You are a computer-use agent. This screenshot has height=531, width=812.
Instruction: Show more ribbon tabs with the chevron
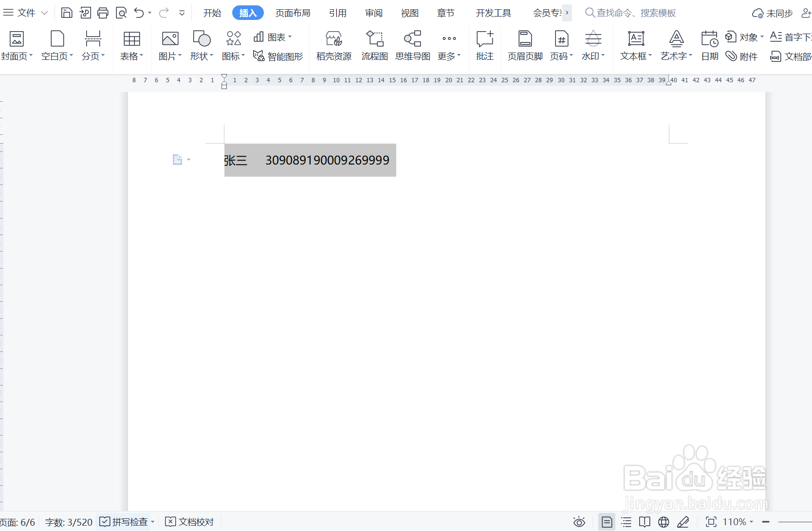point(567,13)
